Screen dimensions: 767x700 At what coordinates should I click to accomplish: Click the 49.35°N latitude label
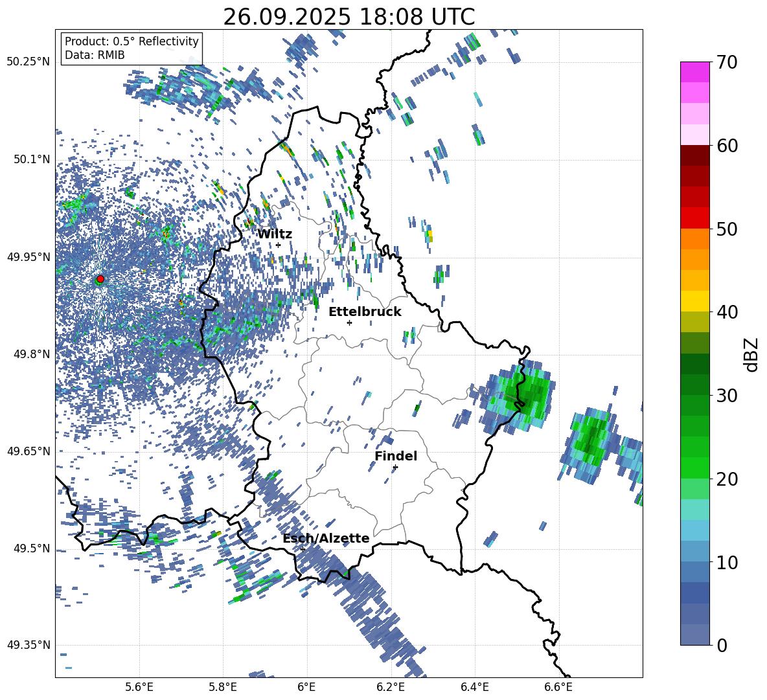pos(29,645)
